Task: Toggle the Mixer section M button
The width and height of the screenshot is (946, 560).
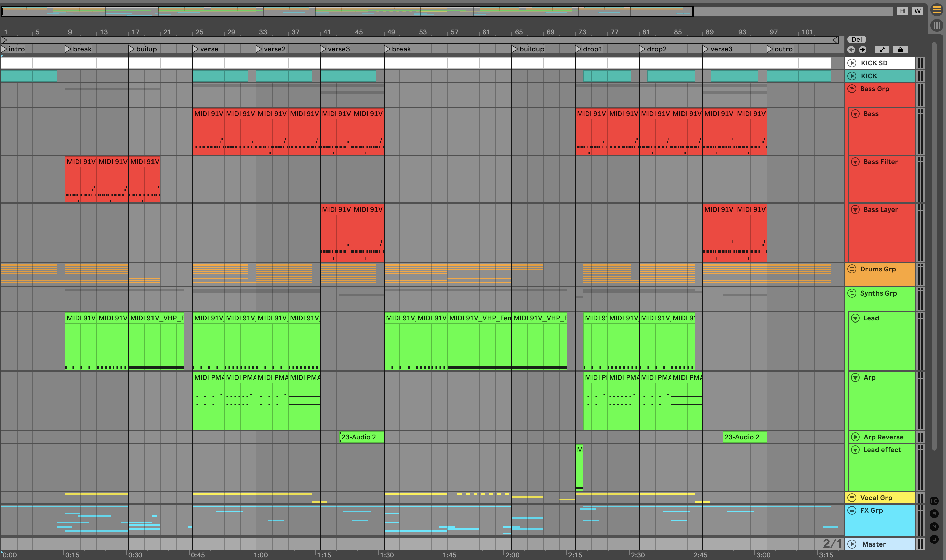Action: click(934, 526)
